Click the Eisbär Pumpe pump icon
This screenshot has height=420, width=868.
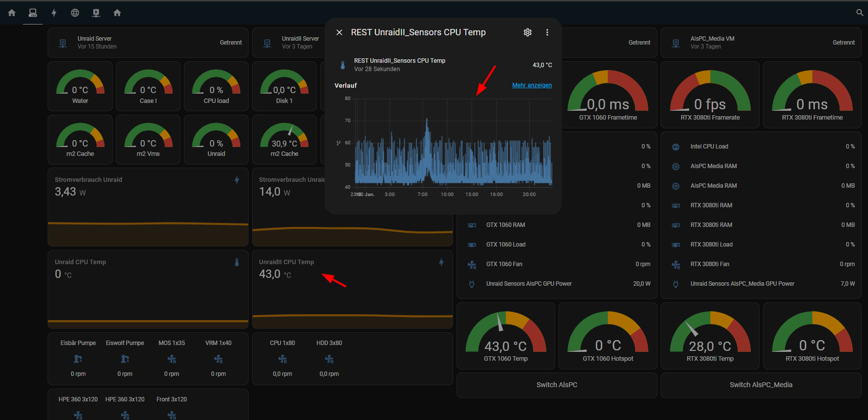[78, 359]
